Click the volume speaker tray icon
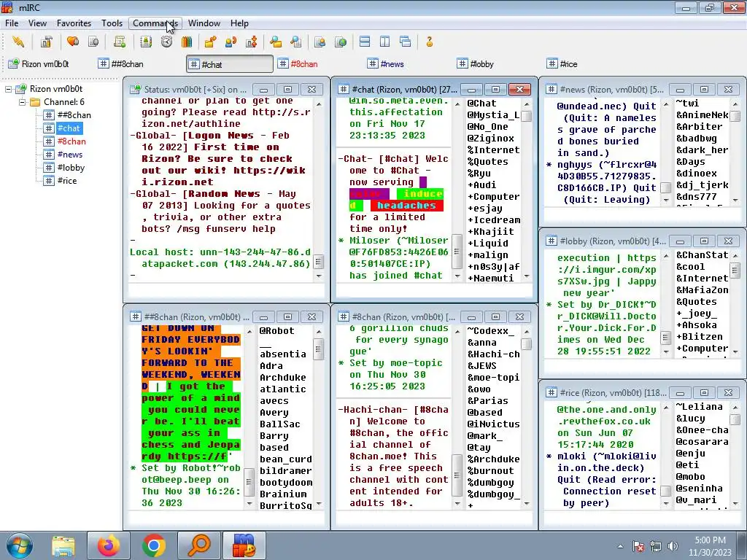The width and height of the screenshot is (747, 560). tap(673, 546)
